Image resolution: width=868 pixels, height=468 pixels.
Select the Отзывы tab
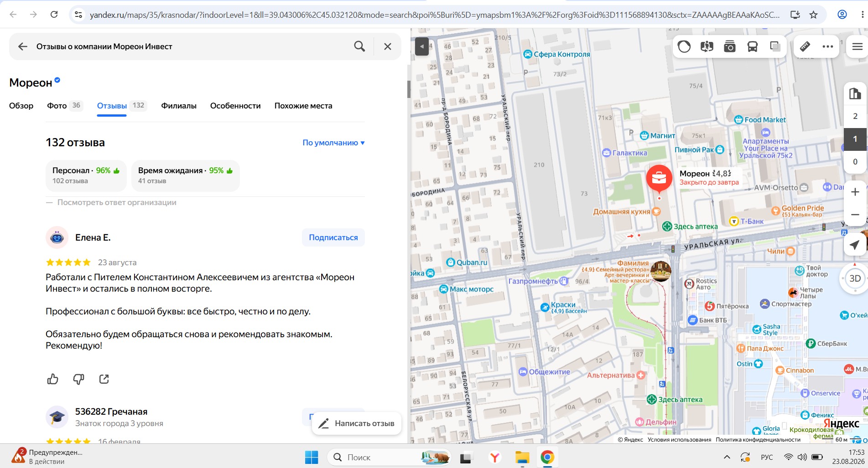click(122, 106)
